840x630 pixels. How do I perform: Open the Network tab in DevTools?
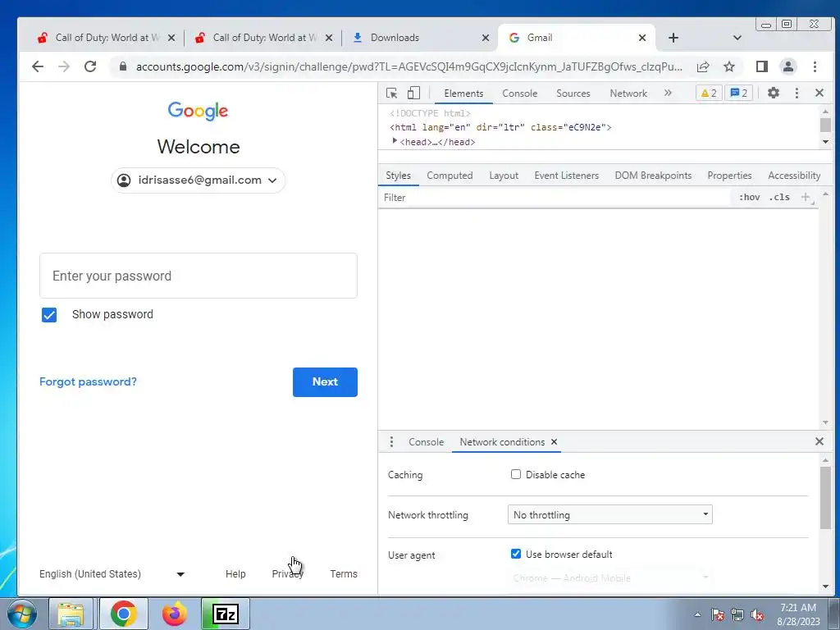click(x=628, y=94)
